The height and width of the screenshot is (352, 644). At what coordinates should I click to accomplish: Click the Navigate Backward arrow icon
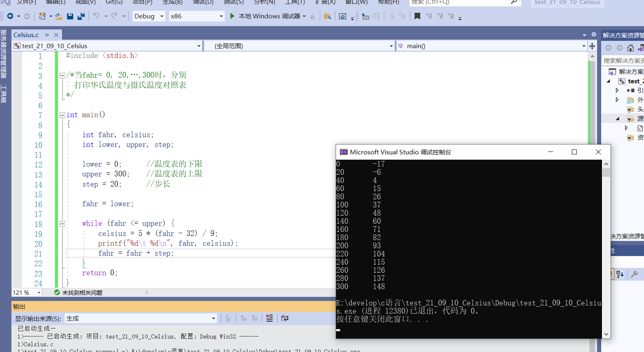(x=10, y=16)
